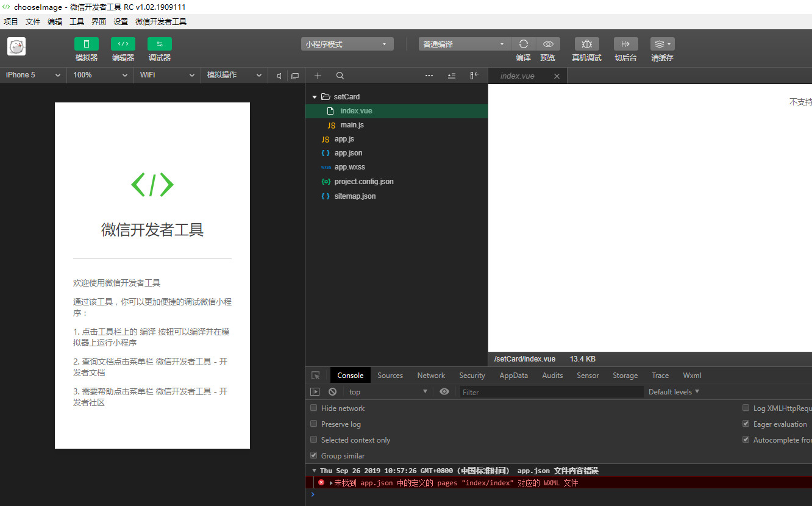
Task: Open the 清缓存 clear cache layers icon
Action: 662,44
